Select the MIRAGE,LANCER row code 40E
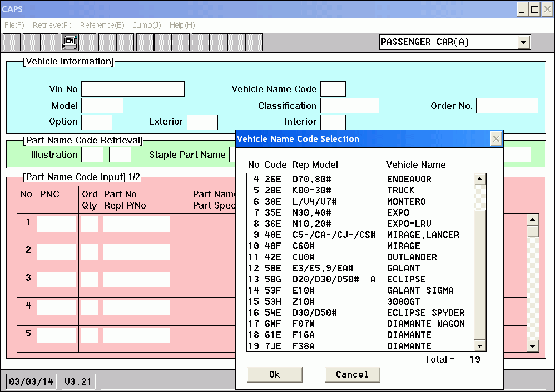Screen dimensions: 555x392 pyautogui.click(x=360, y=235)
